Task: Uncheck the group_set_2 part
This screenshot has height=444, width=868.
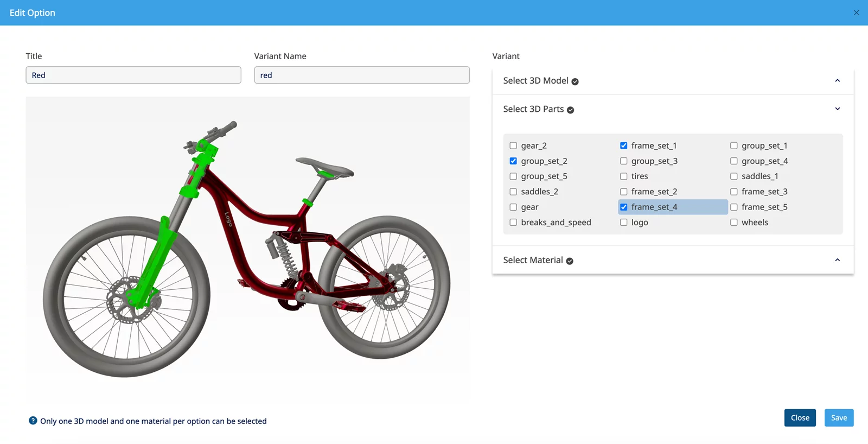Action: pos(513,161)
